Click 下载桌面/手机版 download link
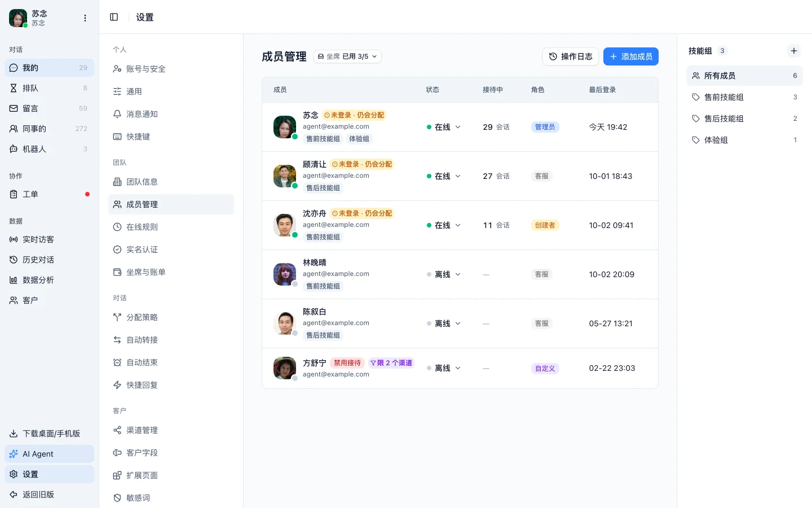The height and width of the screenshot is (508, 812). tap(49, 433)
